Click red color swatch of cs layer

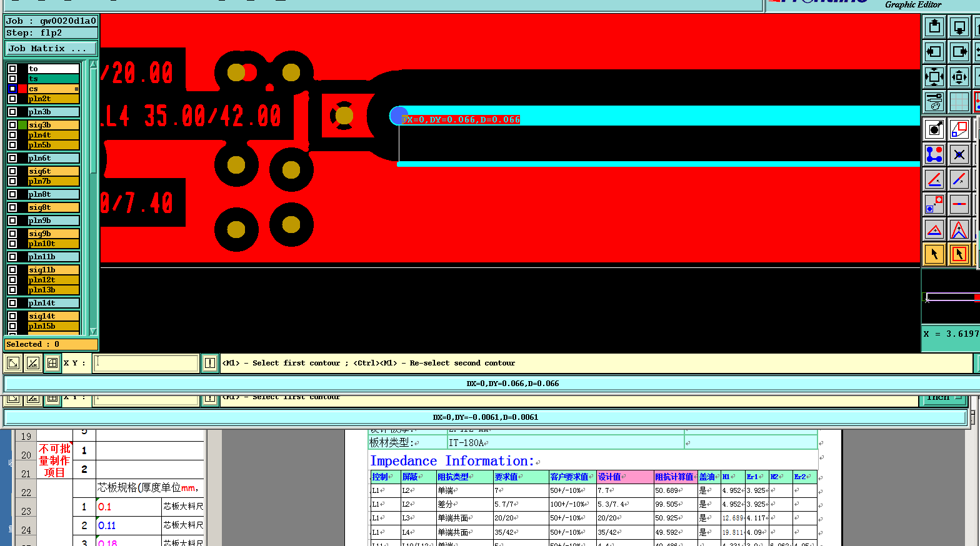click(x=23, y=89)
